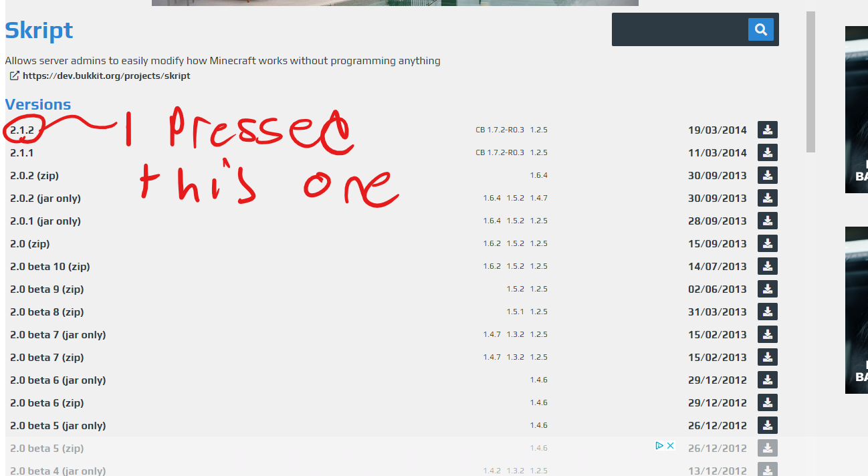This screenshot has height=476, width=868.
Task: Open version 2.1.1 details
Action: click(x=22, y=152)
